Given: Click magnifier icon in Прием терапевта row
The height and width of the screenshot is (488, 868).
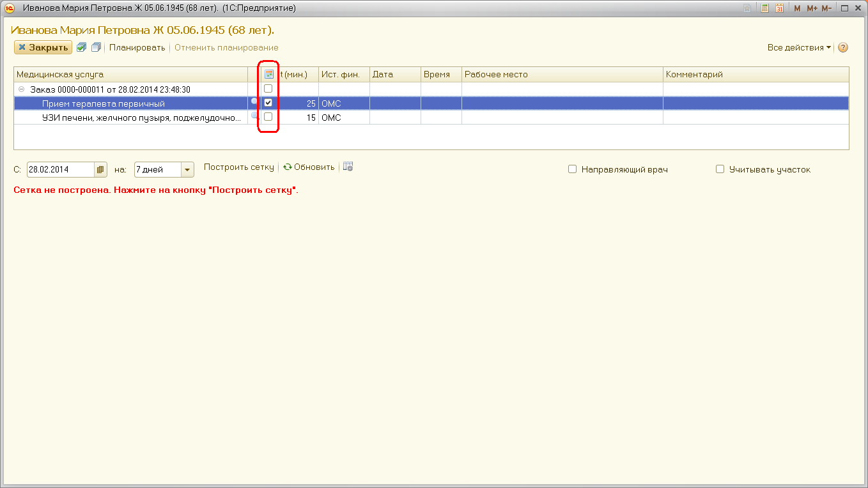Looking at the screenshot, I should click(x=254, y=102).
